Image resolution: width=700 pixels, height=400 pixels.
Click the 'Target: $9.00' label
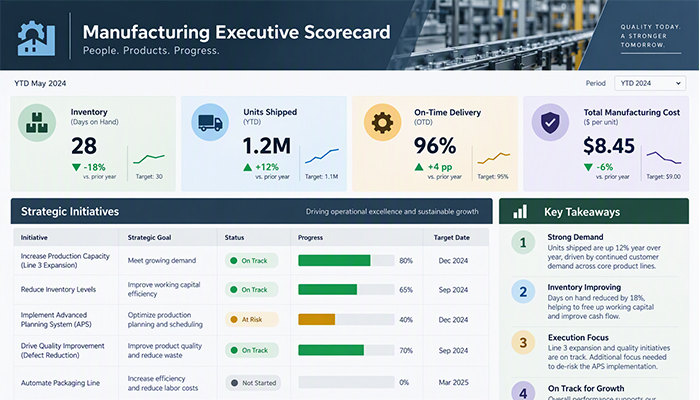pyautogui.click(x=664, y=177)
